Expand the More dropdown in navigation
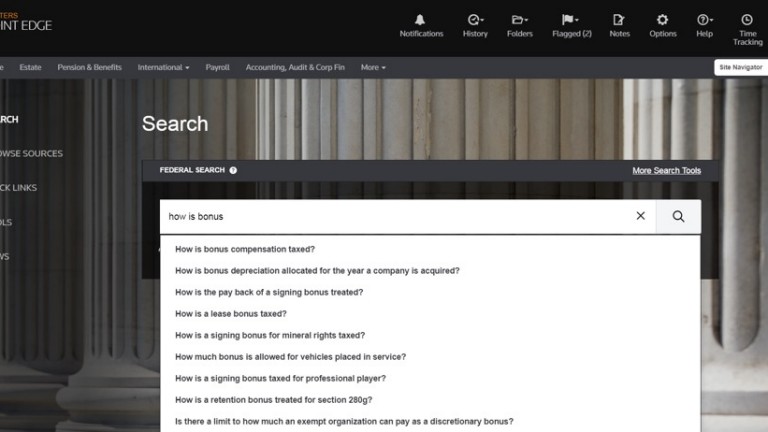The image size is (768, 432). [x=373, y=67]
